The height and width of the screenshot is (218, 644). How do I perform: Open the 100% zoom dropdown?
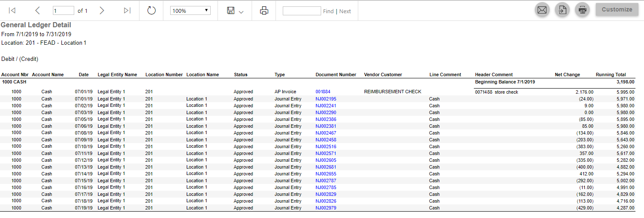[190, 11]
